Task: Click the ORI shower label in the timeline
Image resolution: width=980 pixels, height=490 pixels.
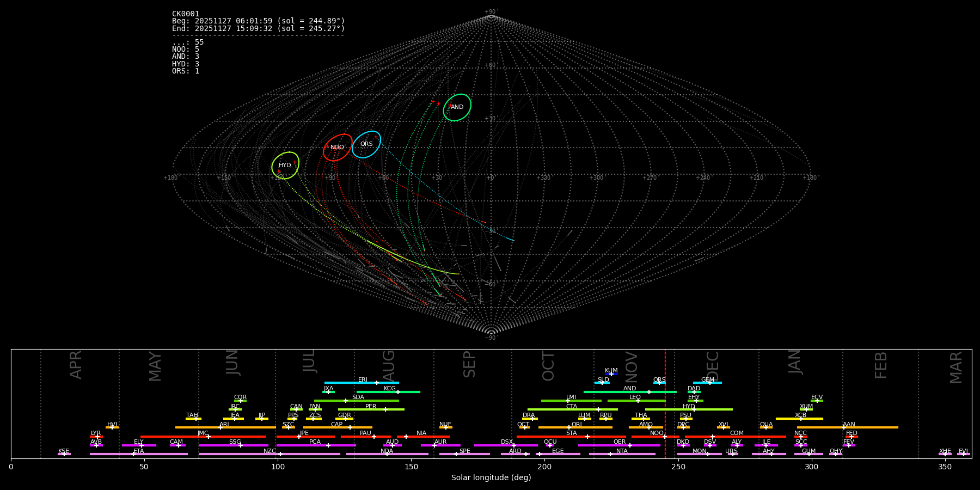Action: click(x=577, y=425)
